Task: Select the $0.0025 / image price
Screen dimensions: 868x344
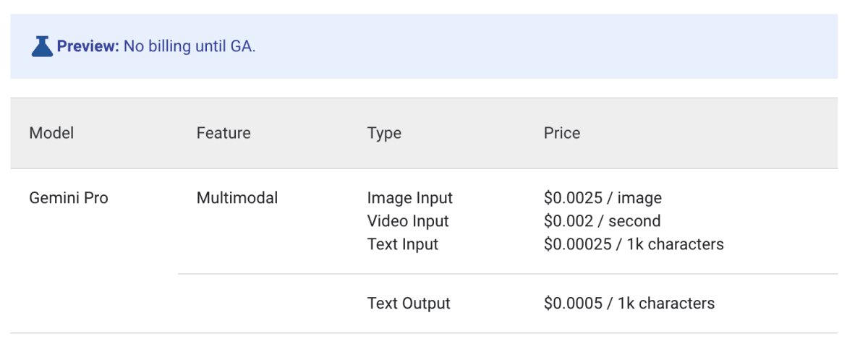Action: click(x=603, y=198)
